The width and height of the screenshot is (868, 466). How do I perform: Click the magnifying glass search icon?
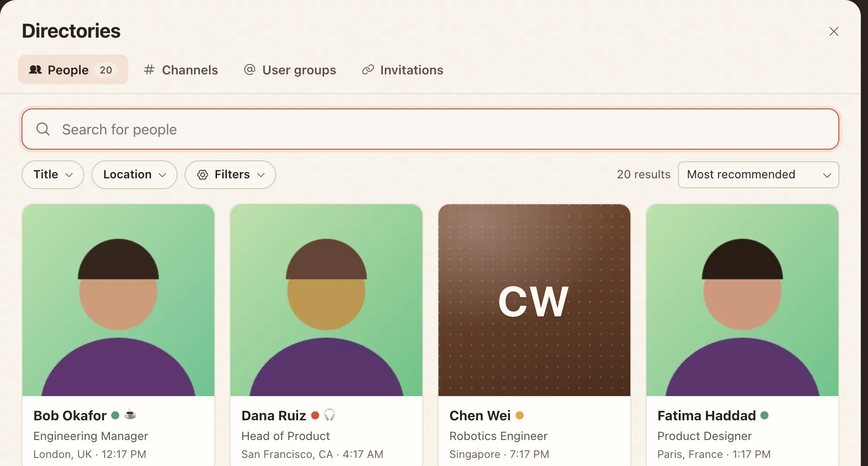pyautogui.click(x=43, y=129)
